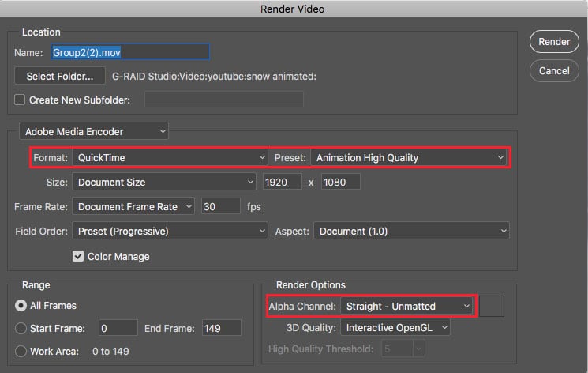Expand the Size Document Size dropdown
This screenshot has height=373, width=588.
pyautogui.click(x=164, y=183)
